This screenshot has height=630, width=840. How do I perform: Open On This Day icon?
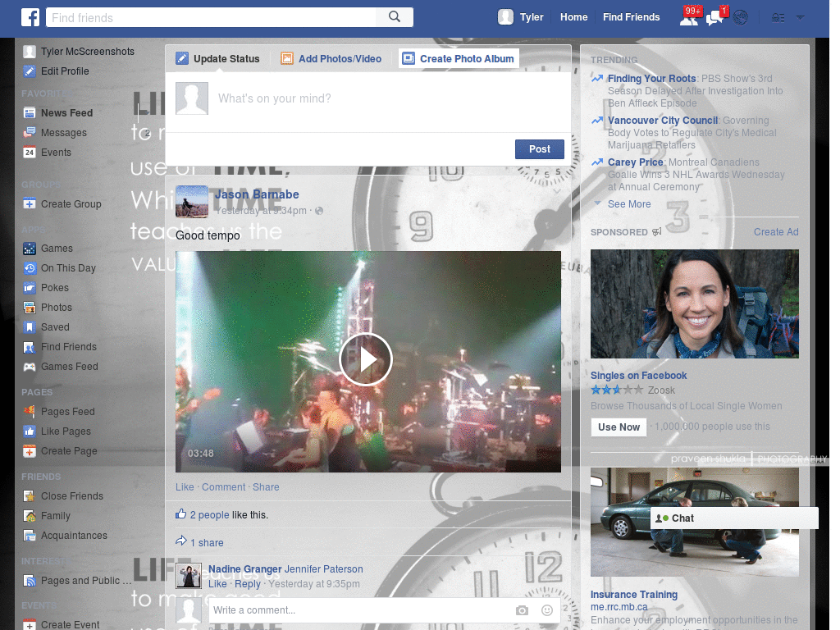pos(30,268)
